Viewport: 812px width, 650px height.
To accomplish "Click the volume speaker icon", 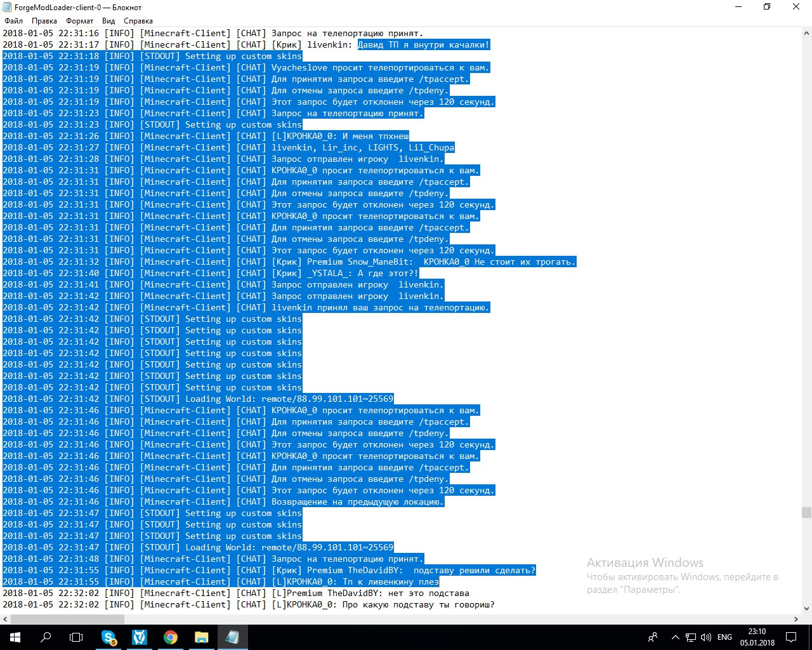I will point(706,637).
